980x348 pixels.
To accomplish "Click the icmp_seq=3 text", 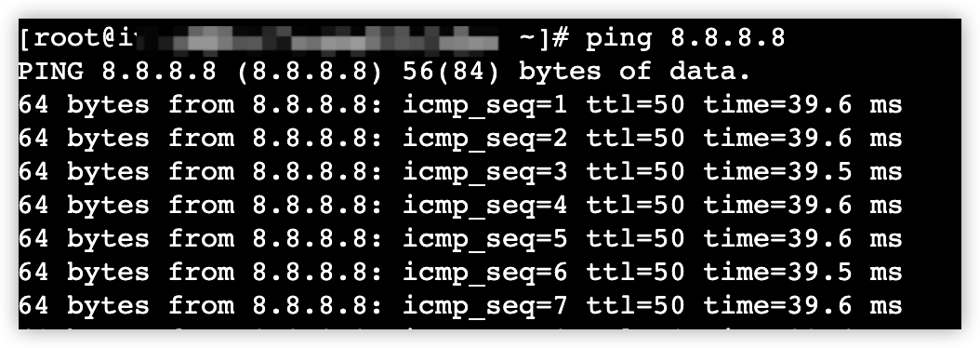I will (x=484, y=172).
